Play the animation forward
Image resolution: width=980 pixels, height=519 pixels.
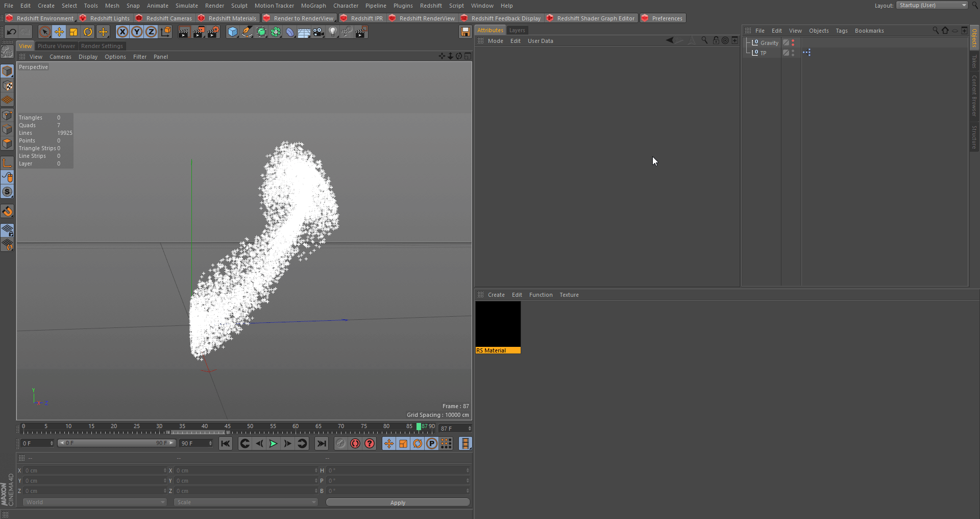[273, 443]
